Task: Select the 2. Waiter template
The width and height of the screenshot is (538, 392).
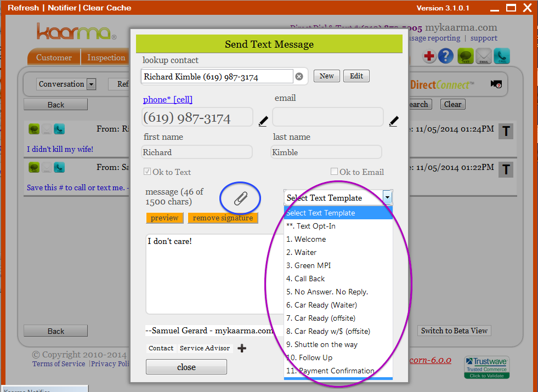Action: coord(338,252)
